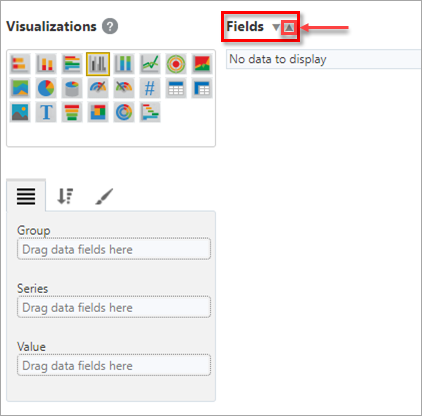
Task: Choose the line chart visualization
Action: 150,63
